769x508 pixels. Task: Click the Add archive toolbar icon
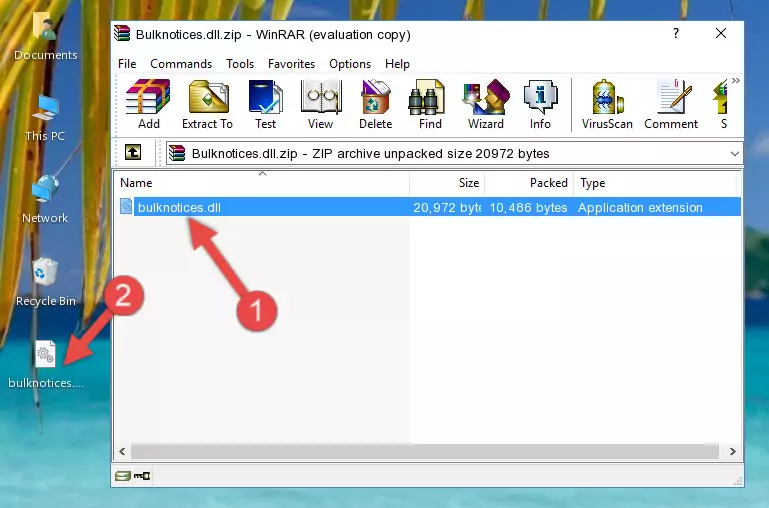click(148, 104)
